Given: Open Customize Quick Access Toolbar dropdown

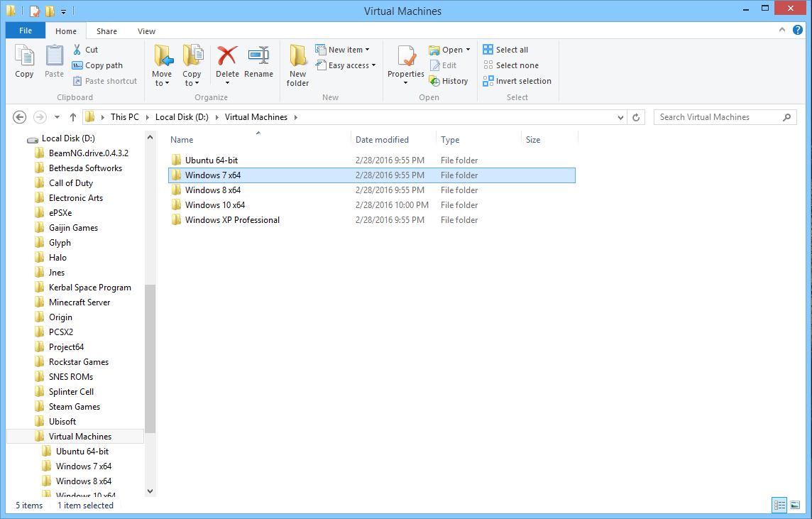Looking at the screenshot, I should pyautogui.click(x=63, y=11).
